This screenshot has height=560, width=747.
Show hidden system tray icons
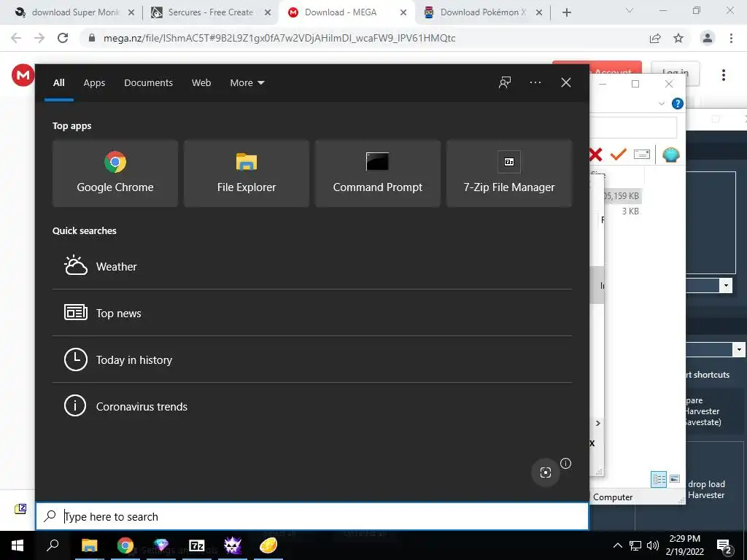point(617,545)
